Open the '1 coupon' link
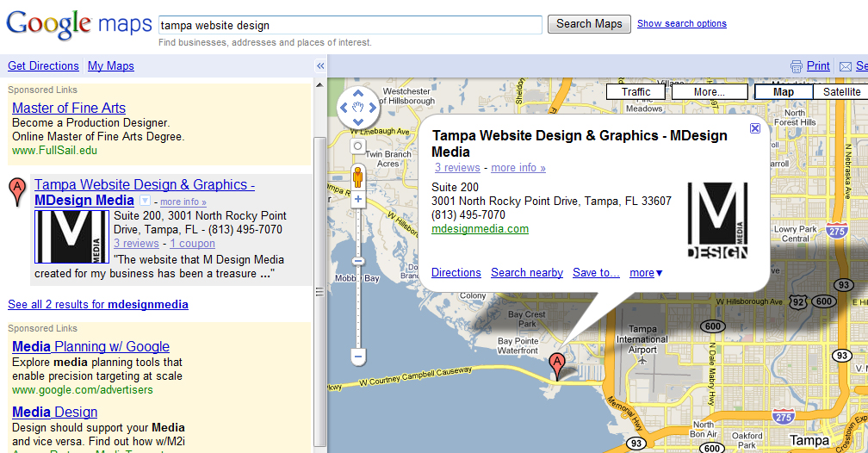 coord(192,243)
